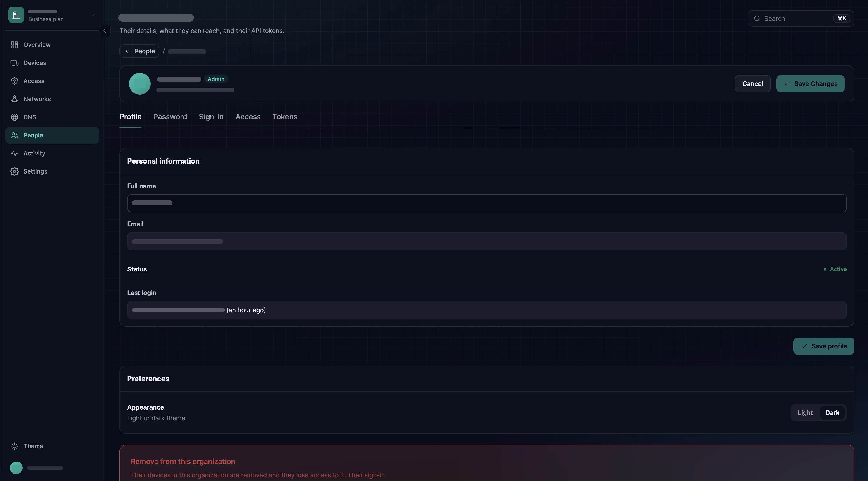
Task: Click the organization building logo
Action: click(16, 15)
